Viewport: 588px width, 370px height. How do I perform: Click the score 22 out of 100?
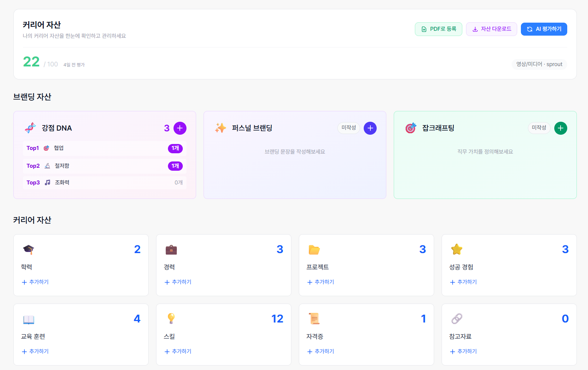31,62
